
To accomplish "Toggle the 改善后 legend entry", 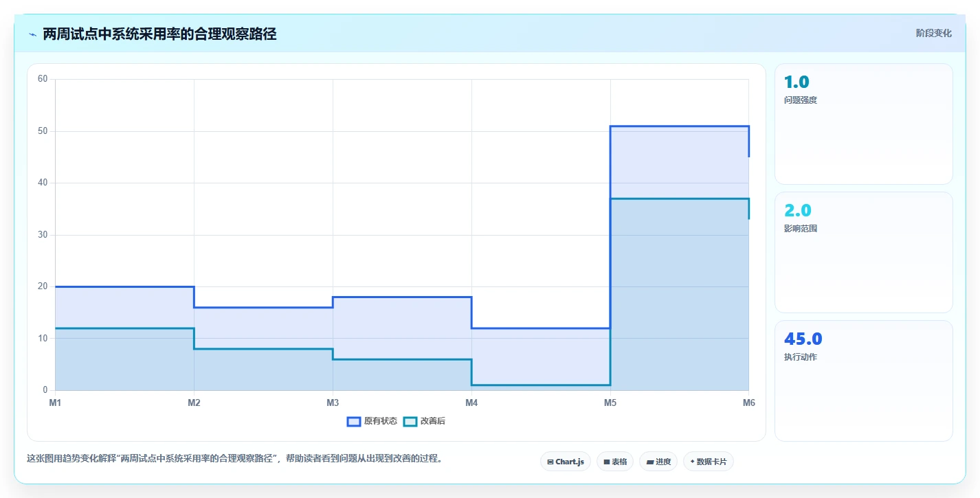I will coord(424,421).
